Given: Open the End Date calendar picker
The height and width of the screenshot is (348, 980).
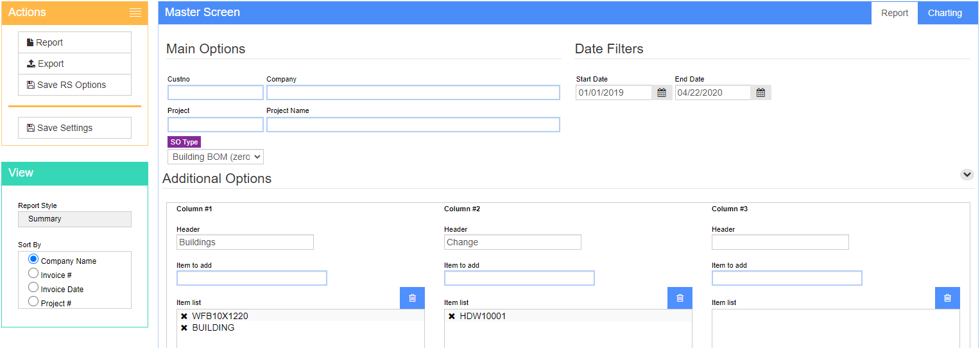Looking at the screenshot, I should coord(761,92).
